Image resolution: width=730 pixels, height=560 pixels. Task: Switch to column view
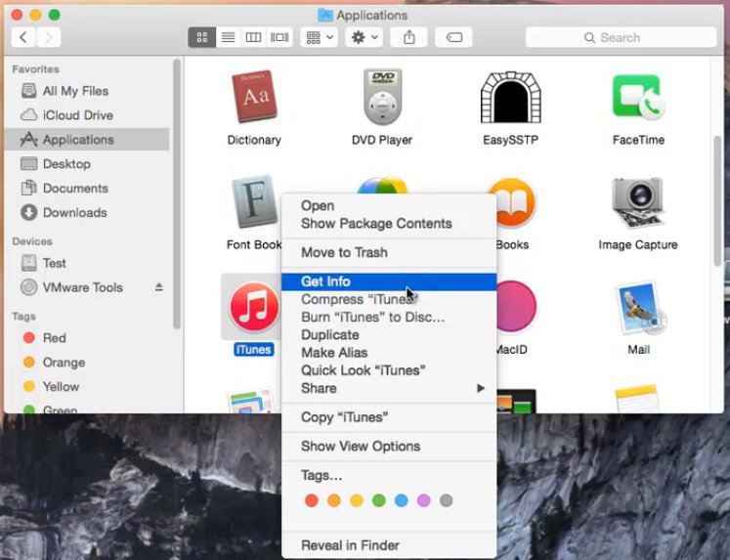254,37
